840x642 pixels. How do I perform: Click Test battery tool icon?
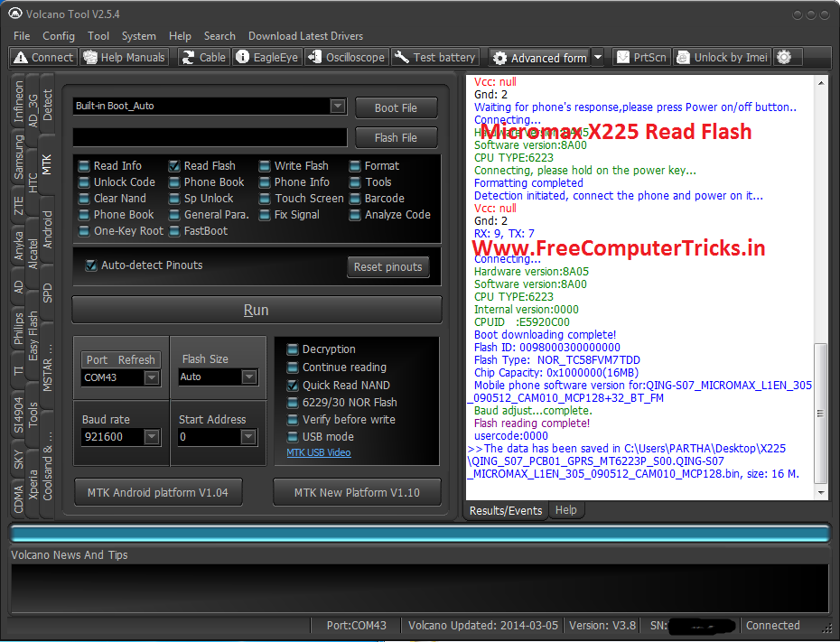[x=435, y=57]
